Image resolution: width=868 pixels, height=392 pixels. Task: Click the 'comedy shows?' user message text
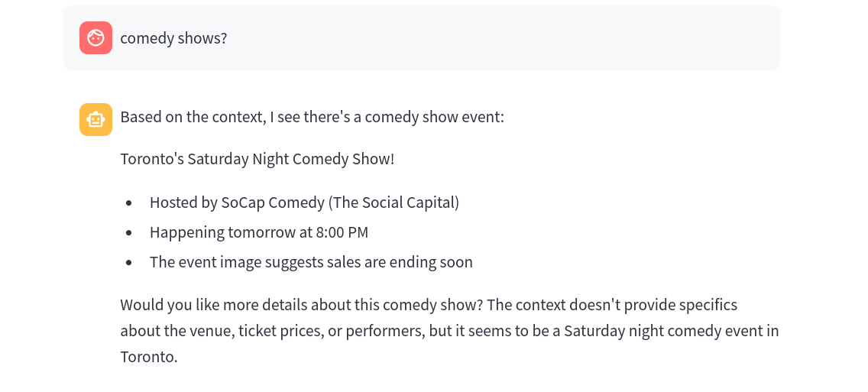coord(173,38)
